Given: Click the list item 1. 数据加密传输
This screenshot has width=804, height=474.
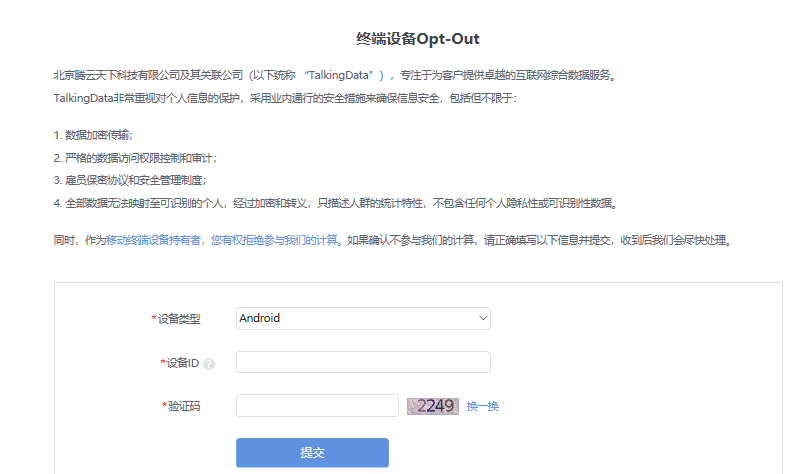Looking at the screenshot, I should (93, 135).
